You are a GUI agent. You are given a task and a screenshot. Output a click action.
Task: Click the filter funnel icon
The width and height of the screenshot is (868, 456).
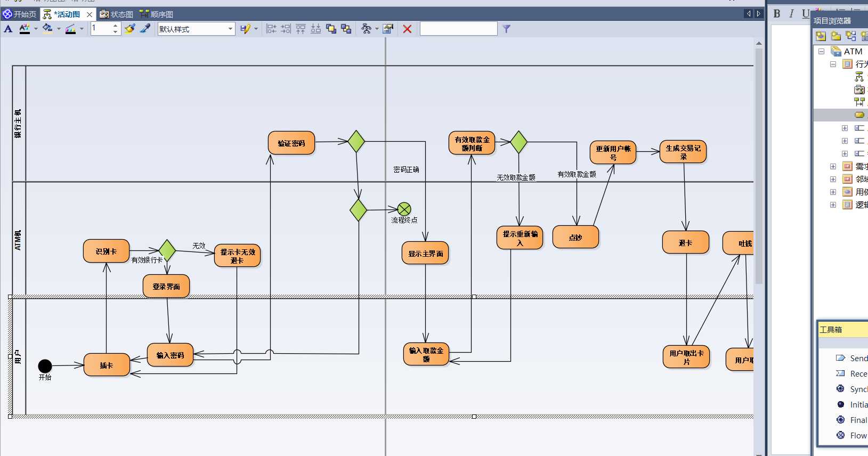pos(506,29)
